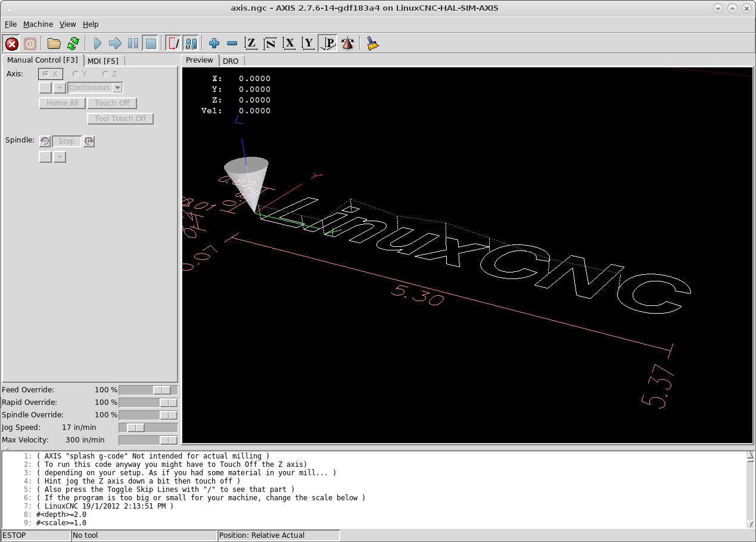The width and height of the screenshot is (756, 542).
Task: Clear live plot with broom icon
Action: (373, 44)
